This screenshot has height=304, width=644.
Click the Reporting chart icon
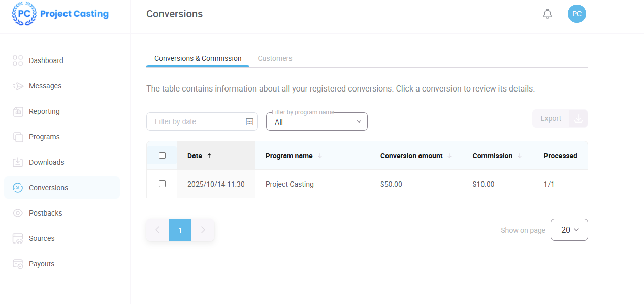(18, 111)
